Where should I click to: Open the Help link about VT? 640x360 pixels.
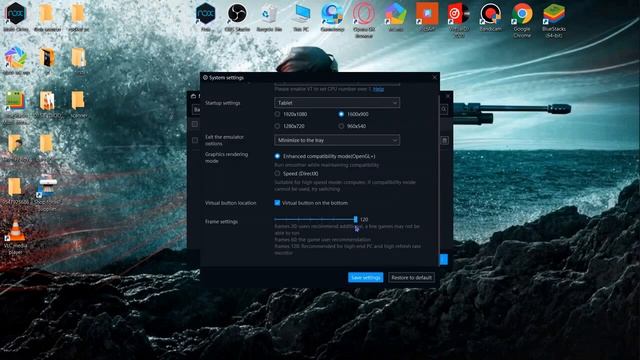pyautogui.click(x=378, y=89)
